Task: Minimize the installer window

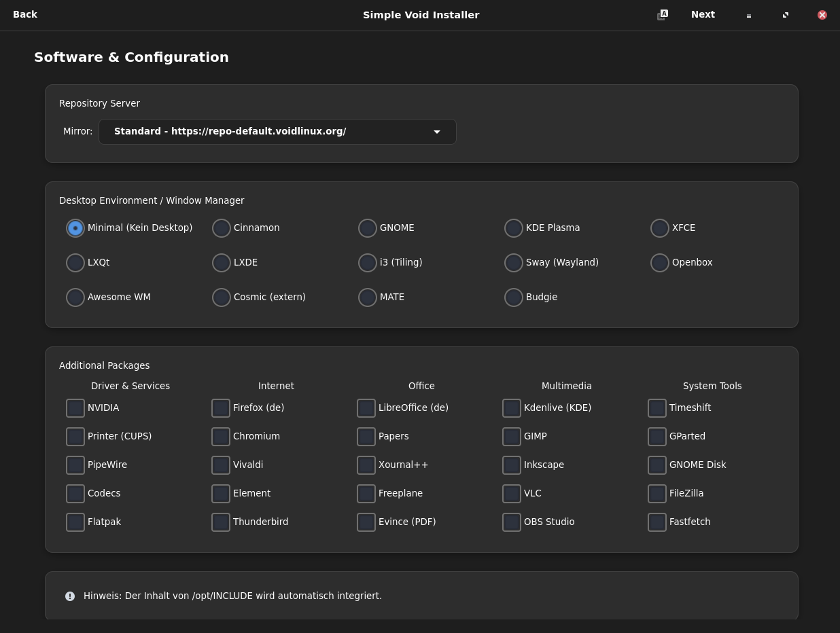Action: [749, 15]
